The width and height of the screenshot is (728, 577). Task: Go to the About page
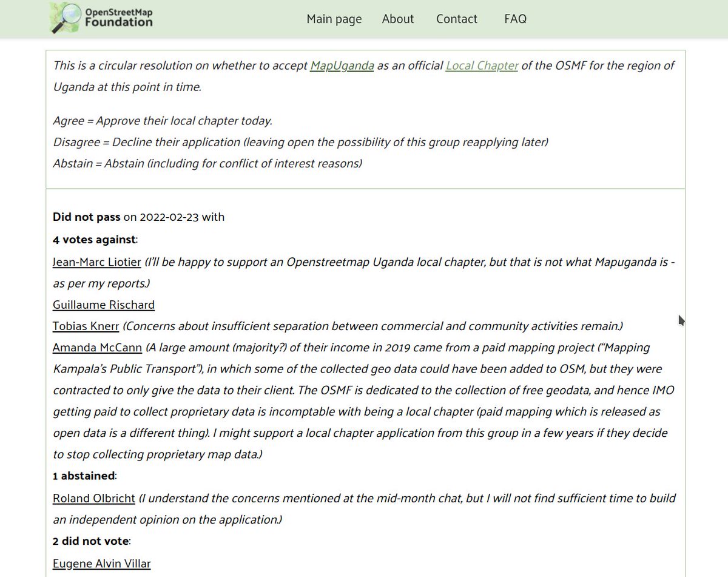pyautogui.click(x=398, y=19)
